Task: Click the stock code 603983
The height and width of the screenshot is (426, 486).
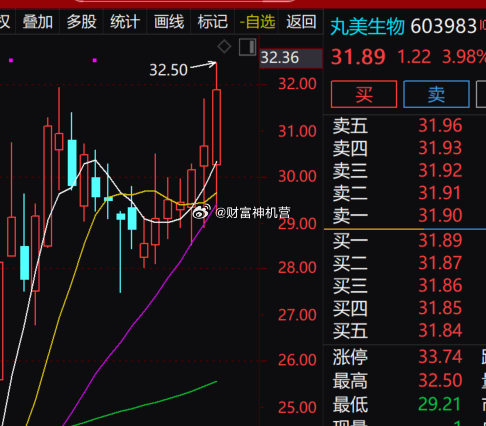Action: 443,26
